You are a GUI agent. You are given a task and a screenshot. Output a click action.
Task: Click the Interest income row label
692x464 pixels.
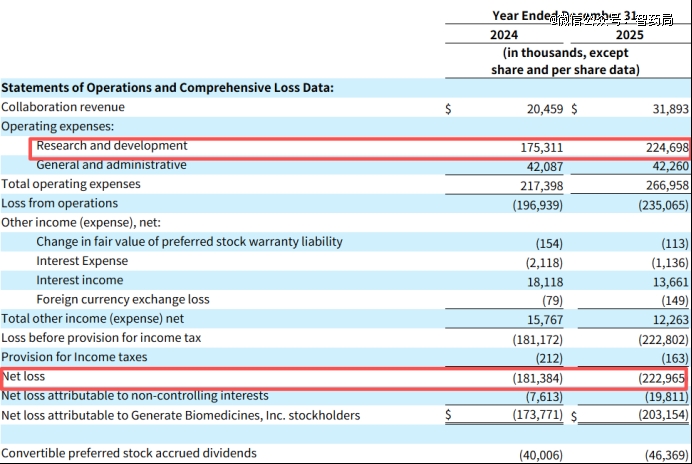coord(80,280)
